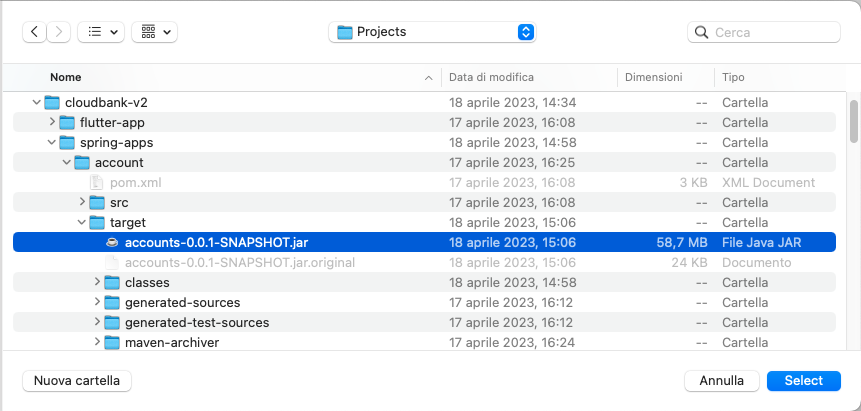Screen dimensions: 861x411
Task: Sort by the Nome column header
Action: click(66, 77)
